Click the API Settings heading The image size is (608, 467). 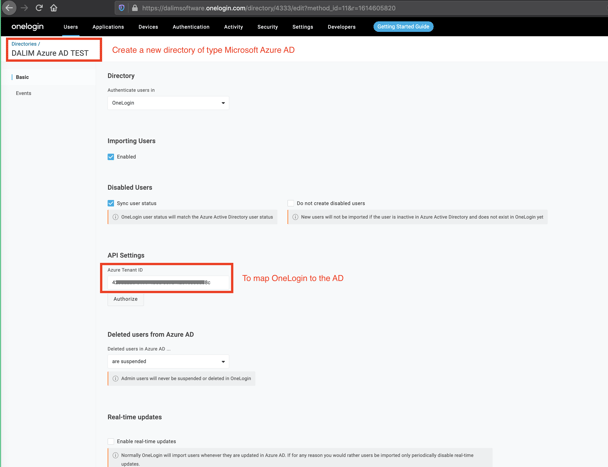(x=126, y=255)
